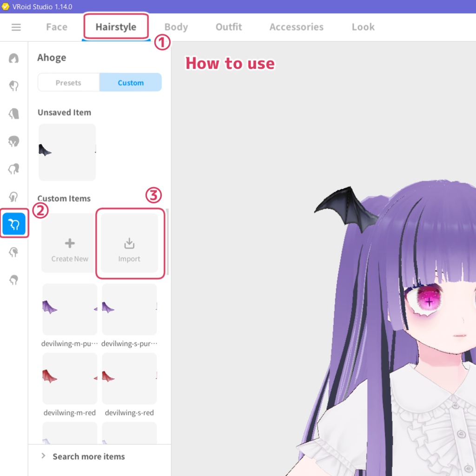Click the Import button for custom items

coord(129,243)
